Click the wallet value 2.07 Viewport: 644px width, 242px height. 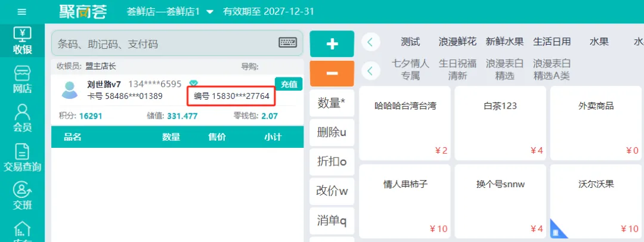pos(270,116)
